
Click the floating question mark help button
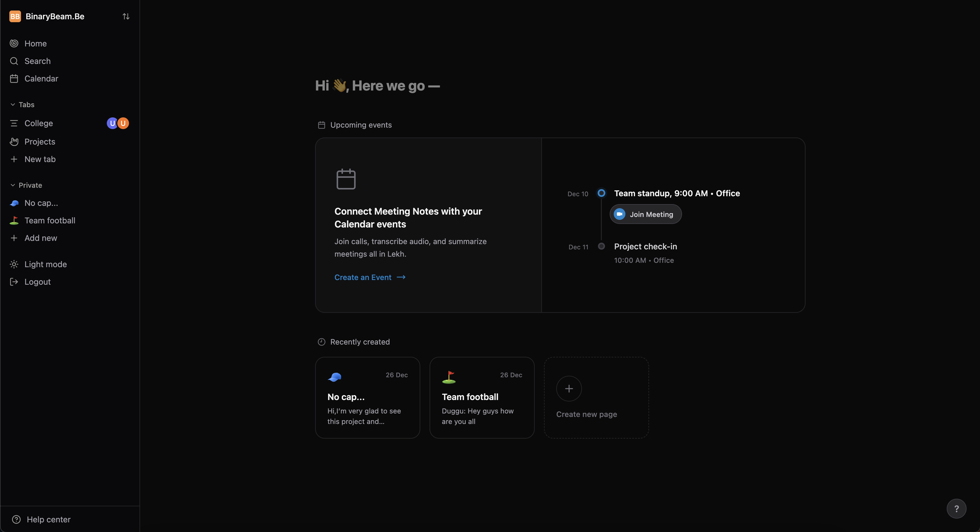956,509
